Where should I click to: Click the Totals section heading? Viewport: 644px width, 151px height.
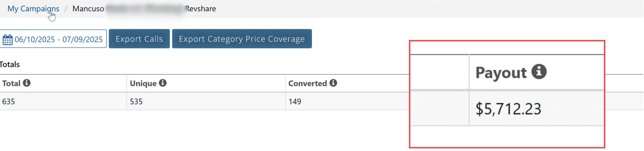coord(10,64)
